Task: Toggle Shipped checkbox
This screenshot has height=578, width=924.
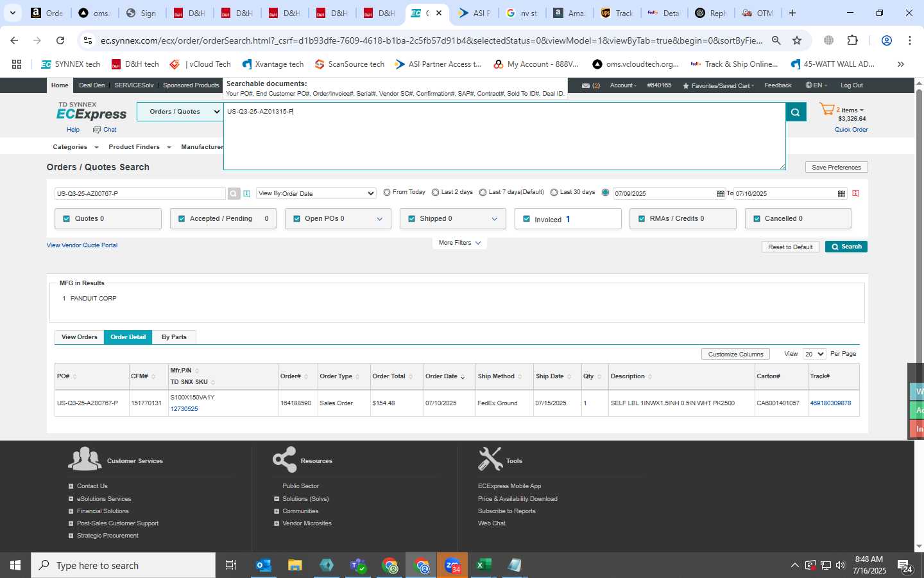Action: pyautogui.click(x=412, y=219)
